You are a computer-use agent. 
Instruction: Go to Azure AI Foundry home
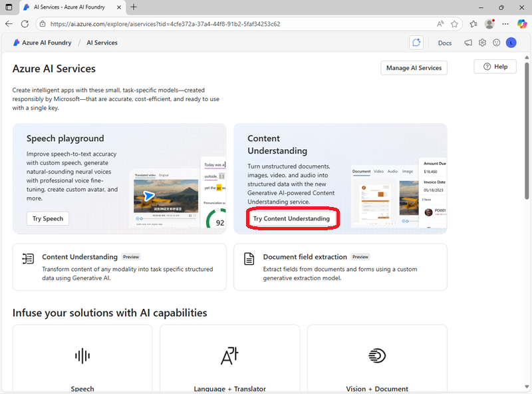(x=41, y=43)
